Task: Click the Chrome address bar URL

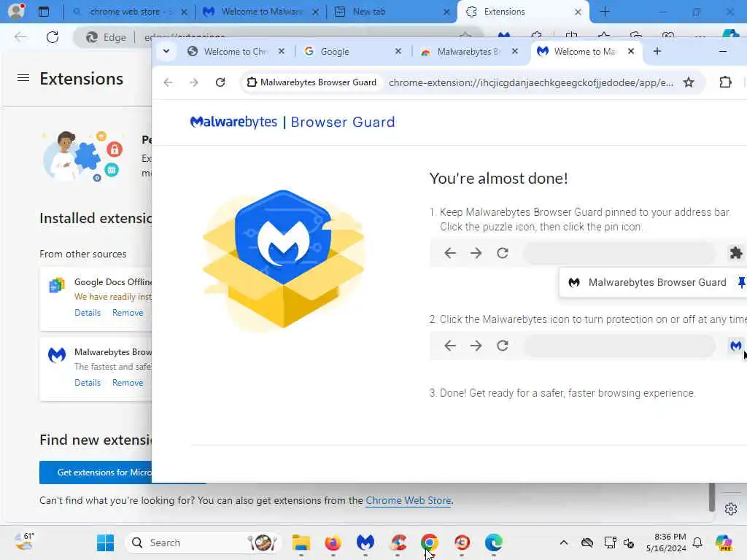Action: [531, 82]
